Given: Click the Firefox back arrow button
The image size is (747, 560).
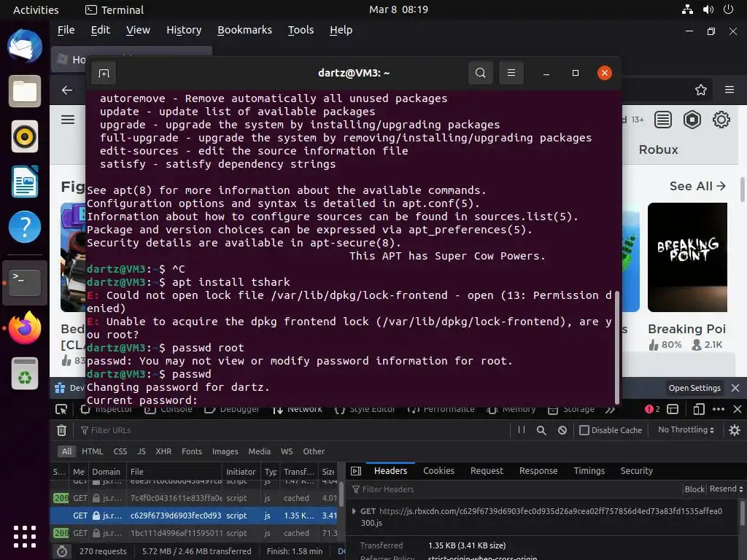Looking at the screenshot, I should [x=67, y=90].
